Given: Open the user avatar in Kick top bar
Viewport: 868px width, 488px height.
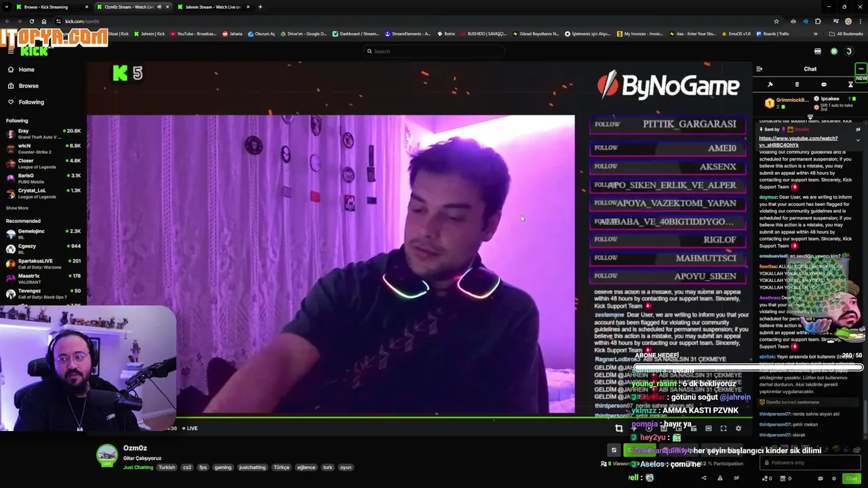Looking at the screenshot, I should pyautogui.click(x=848, y=52).
